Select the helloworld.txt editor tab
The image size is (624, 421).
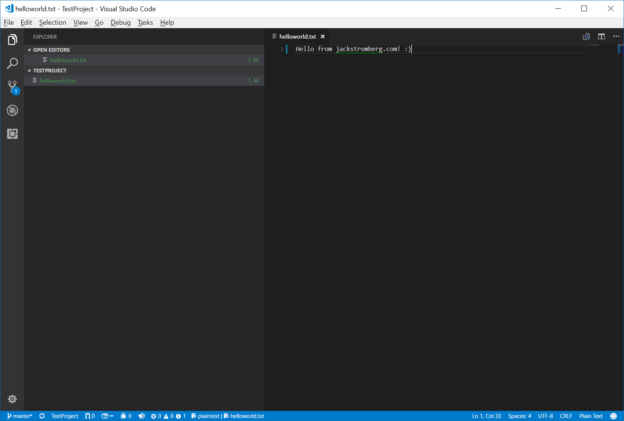pyautogui.click(x=297, y=37)
